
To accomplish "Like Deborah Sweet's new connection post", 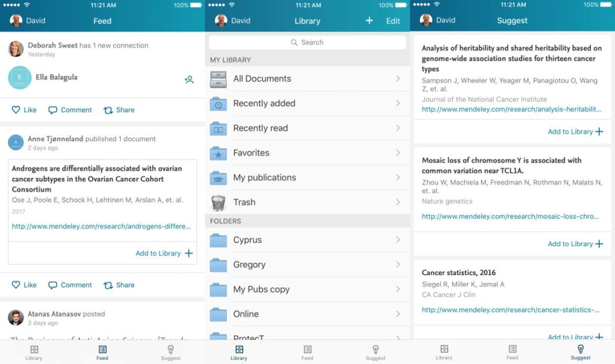I will 24,110.
